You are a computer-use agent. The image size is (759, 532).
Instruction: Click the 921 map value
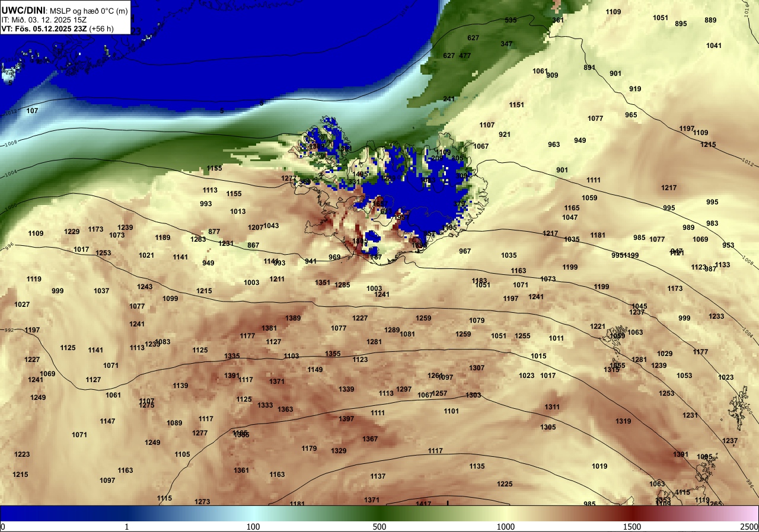tap(505, 134)
